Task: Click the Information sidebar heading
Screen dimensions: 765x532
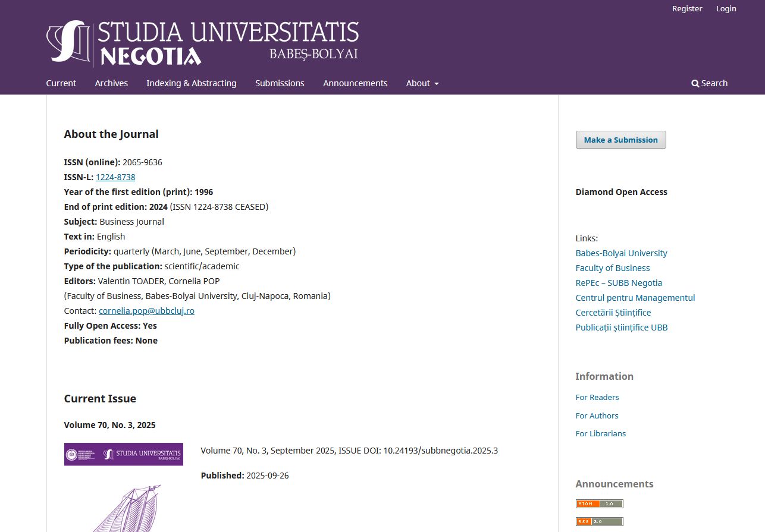Action: pyautogui.click(x=604, y=376)
